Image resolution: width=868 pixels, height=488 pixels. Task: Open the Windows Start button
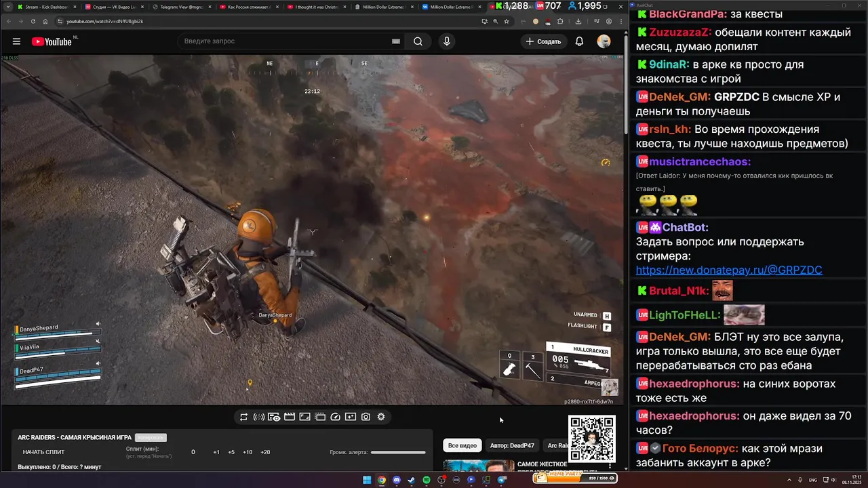pyautogui.click(x=367, y=480)
